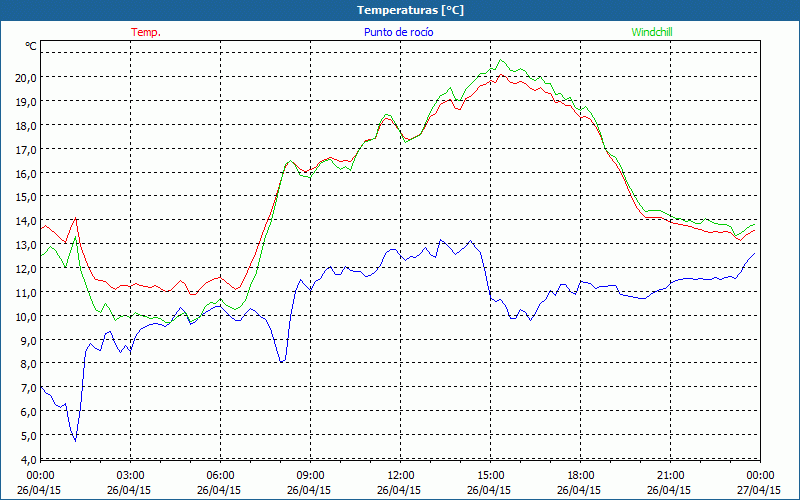Click the dew point dip near 08:00
Viewport: 800px width, 500px height.
[x=282, y=362]
